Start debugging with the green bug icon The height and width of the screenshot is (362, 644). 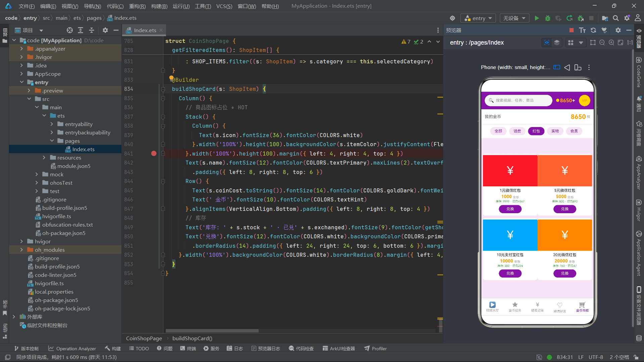(x=548, y=18)
